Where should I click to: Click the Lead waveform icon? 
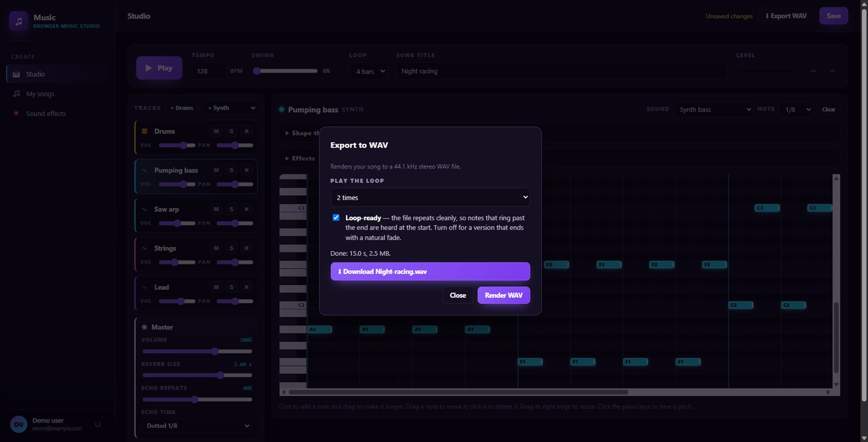point(144,287)
